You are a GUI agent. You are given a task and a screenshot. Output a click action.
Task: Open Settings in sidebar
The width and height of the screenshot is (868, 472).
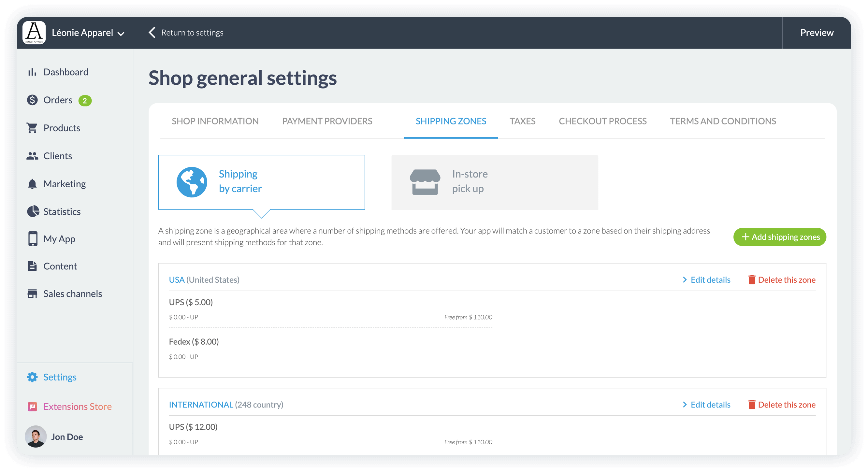60,377
